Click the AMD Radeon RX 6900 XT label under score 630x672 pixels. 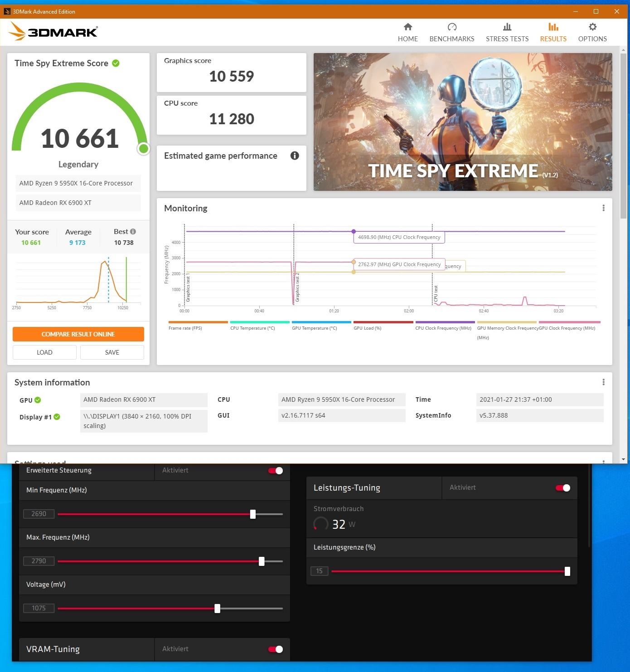coord(78,203)
